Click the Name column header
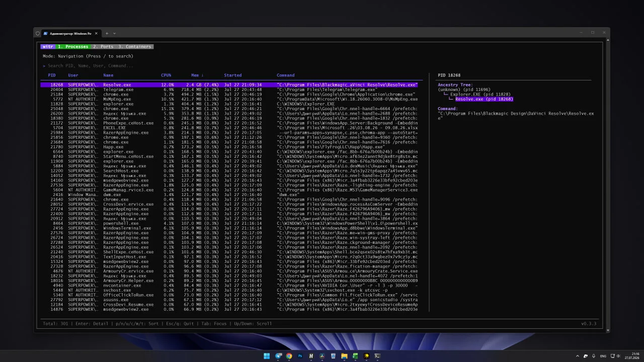 108,75
